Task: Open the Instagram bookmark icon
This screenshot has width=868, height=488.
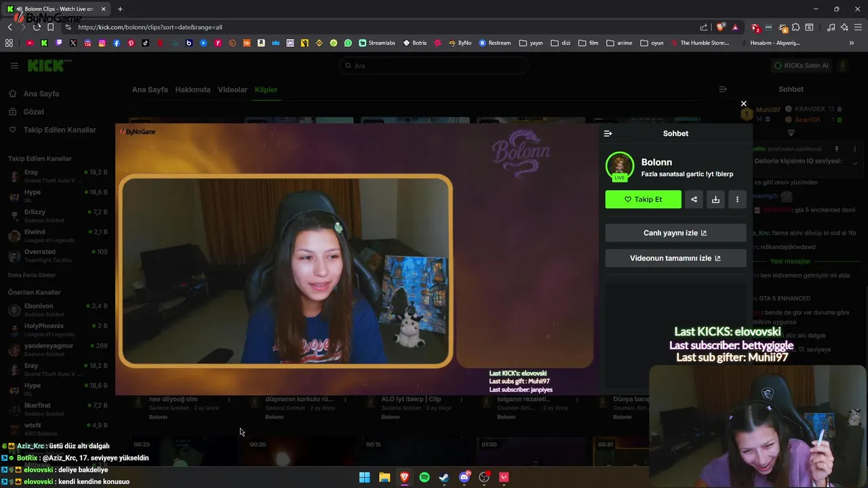Action: pyautogui.click(x=102, y=43)
